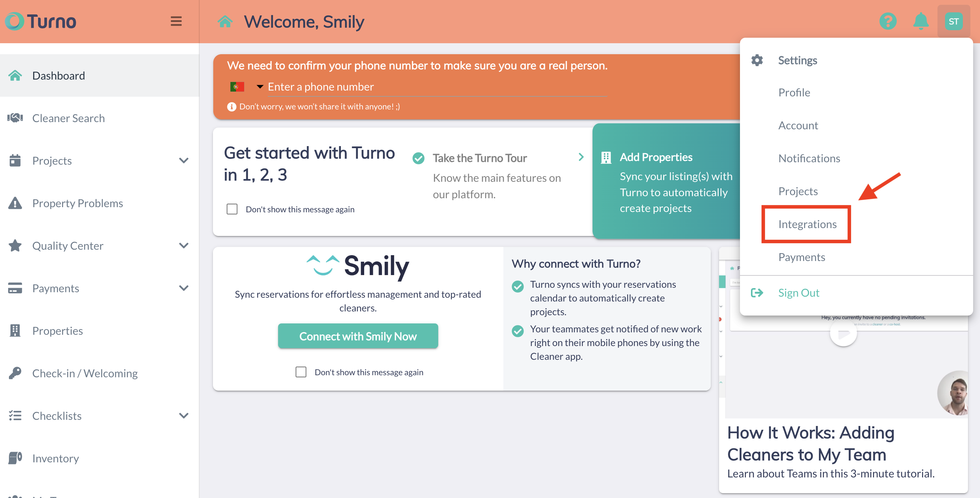Click the ST user avatar icon
The width and height of the screenshot is (980, 498).
(x=953, y=21)
